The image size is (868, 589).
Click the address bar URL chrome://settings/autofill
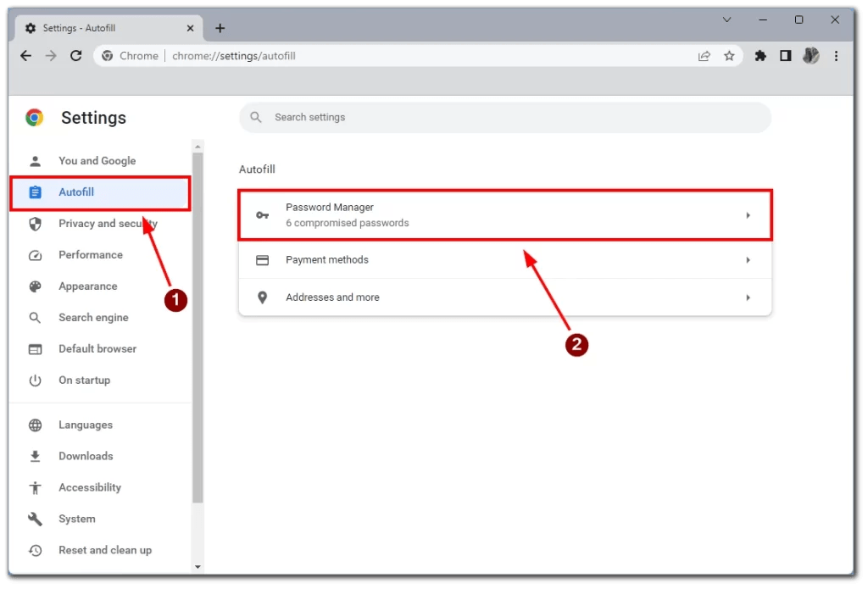pos(234,56)
